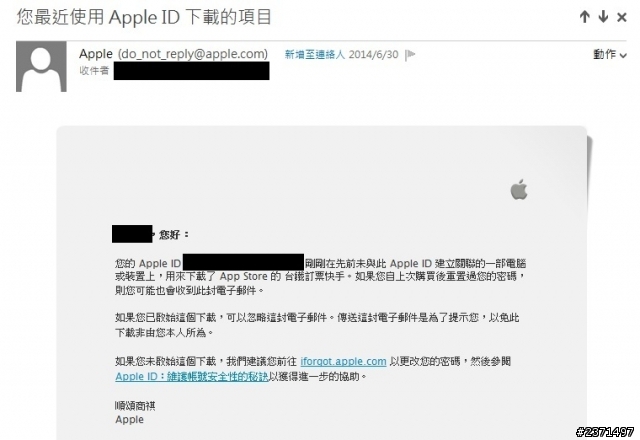Click the sender address do_not_reply@apple.com

click(193, 54)
